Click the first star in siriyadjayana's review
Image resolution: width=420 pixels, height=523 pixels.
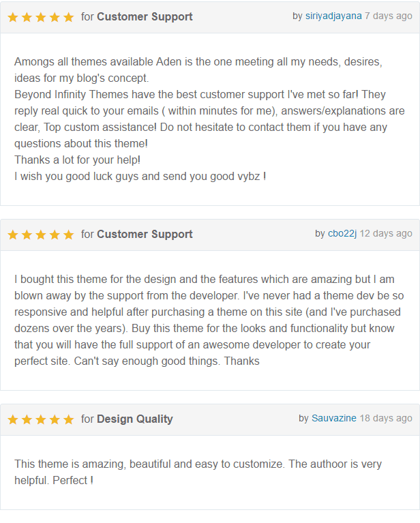pos(13,17)
